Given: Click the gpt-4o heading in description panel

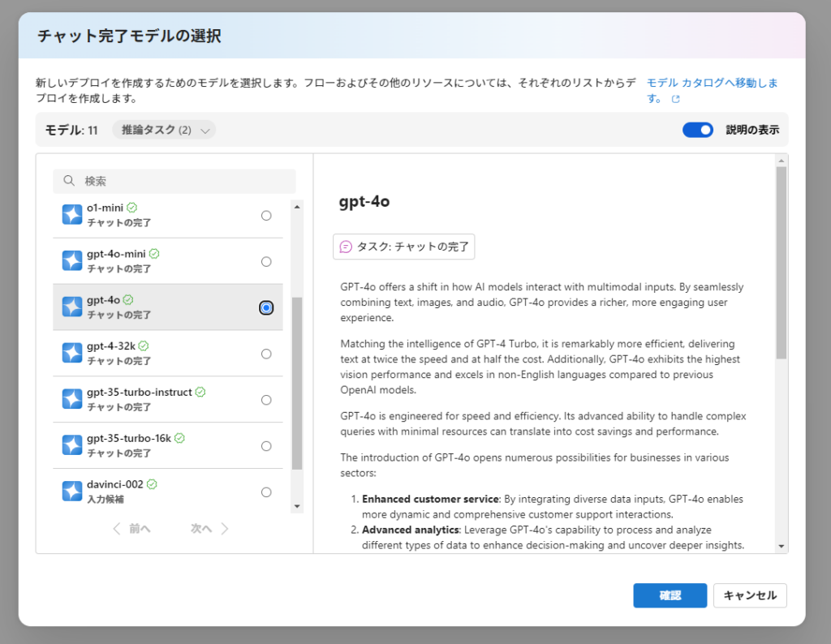Looking at the screenshot, I should (x=364, y=201).
